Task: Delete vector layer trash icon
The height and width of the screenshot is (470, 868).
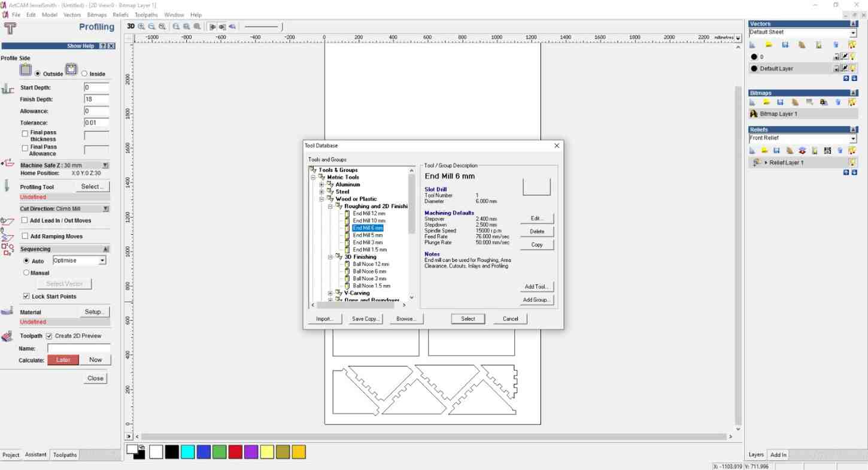Action: point(836,45)
